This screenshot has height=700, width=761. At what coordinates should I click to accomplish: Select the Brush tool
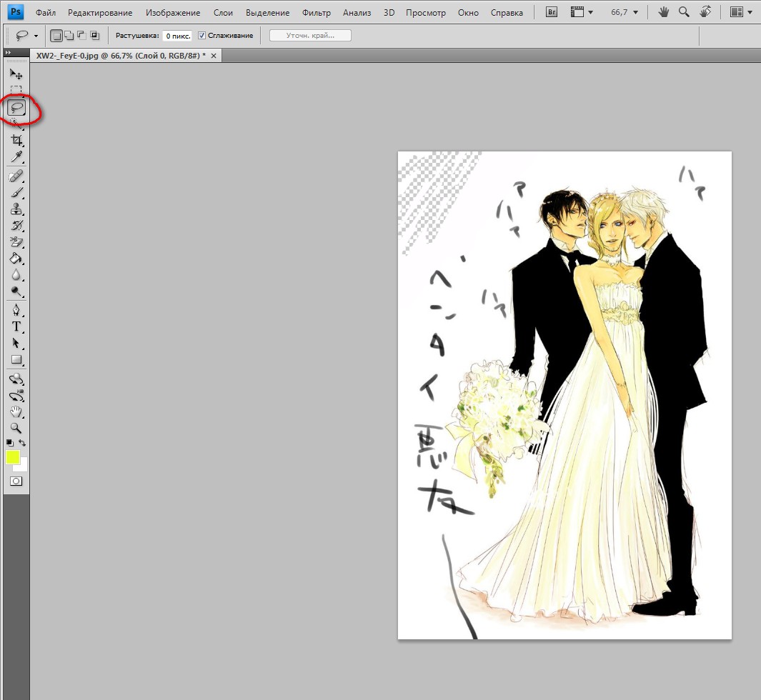click(x=16, y=193)
